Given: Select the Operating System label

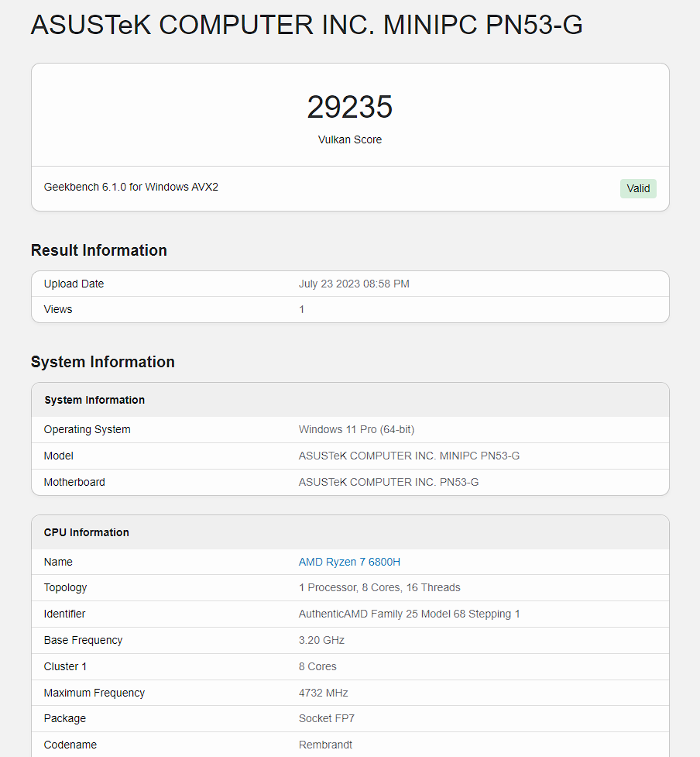Looking at the screenshot, I should coord(87,430).
